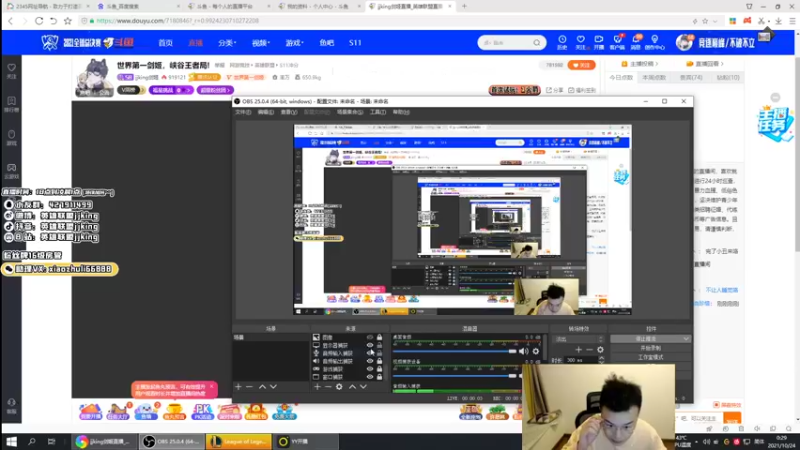Image resolution: width=800 pixels, height=450 pixels.
Task: Click the browser address bar URL
Action: point(178,21)
